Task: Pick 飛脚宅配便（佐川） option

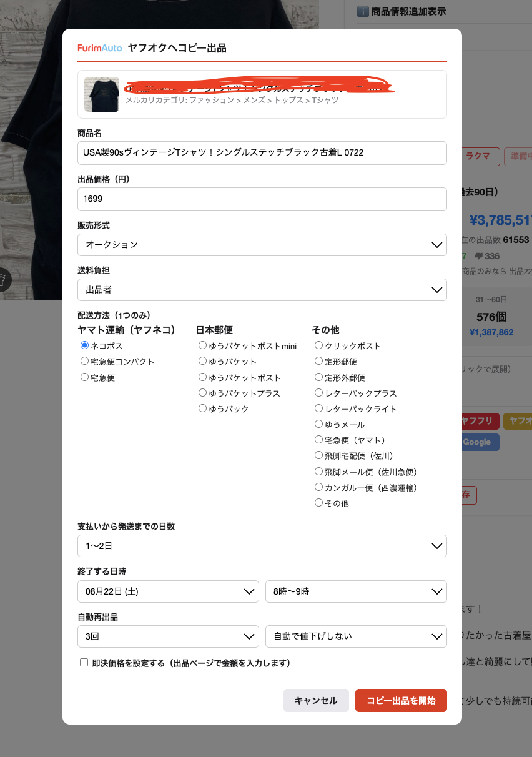Action: tap(318, 455)
